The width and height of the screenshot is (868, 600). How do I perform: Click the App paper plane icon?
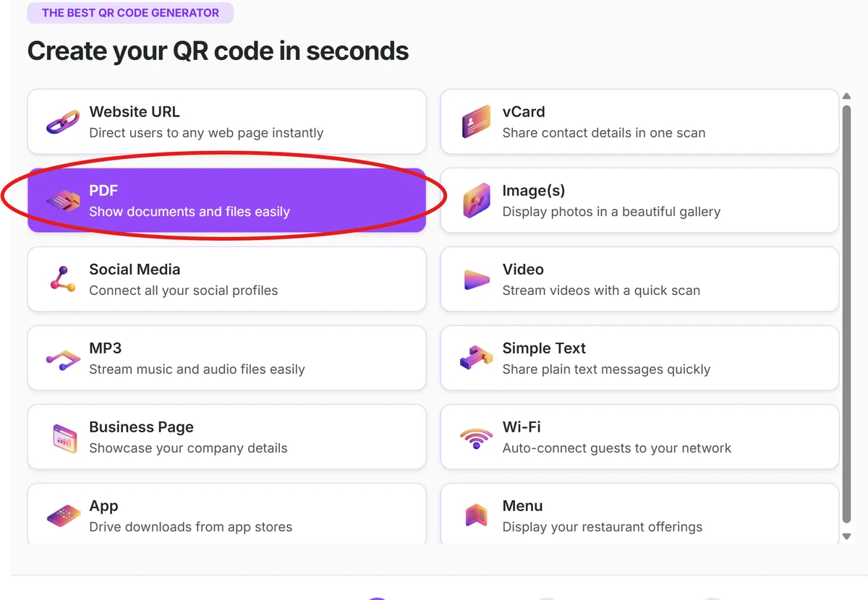point(63,515)
